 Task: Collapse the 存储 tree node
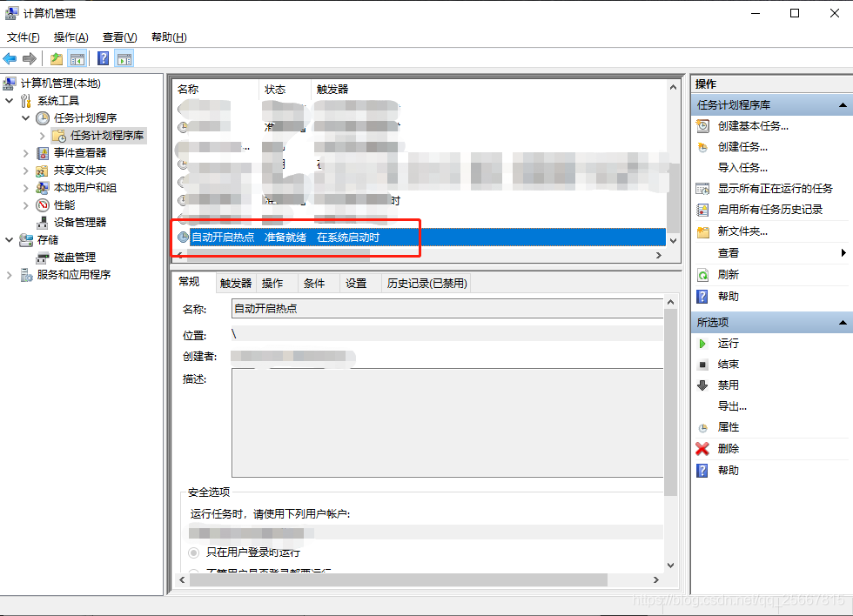coord(10,240)
